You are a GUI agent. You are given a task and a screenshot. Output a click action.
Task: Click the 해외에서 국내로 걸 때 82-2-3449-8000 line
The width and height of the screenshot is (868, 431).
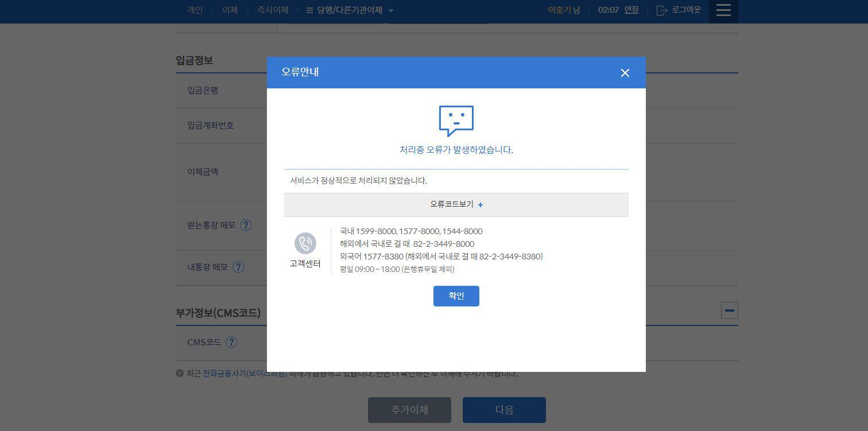[x=407, y=244]
